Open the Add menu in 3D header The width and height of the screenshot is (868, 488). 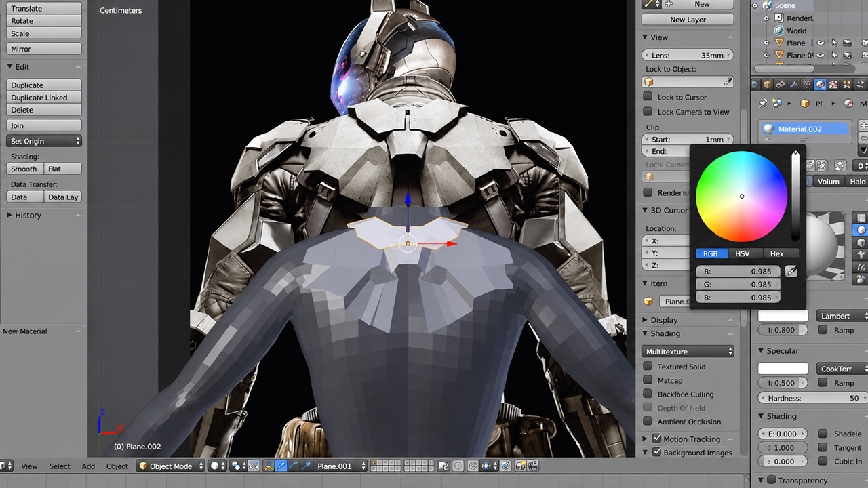point(88,466)
